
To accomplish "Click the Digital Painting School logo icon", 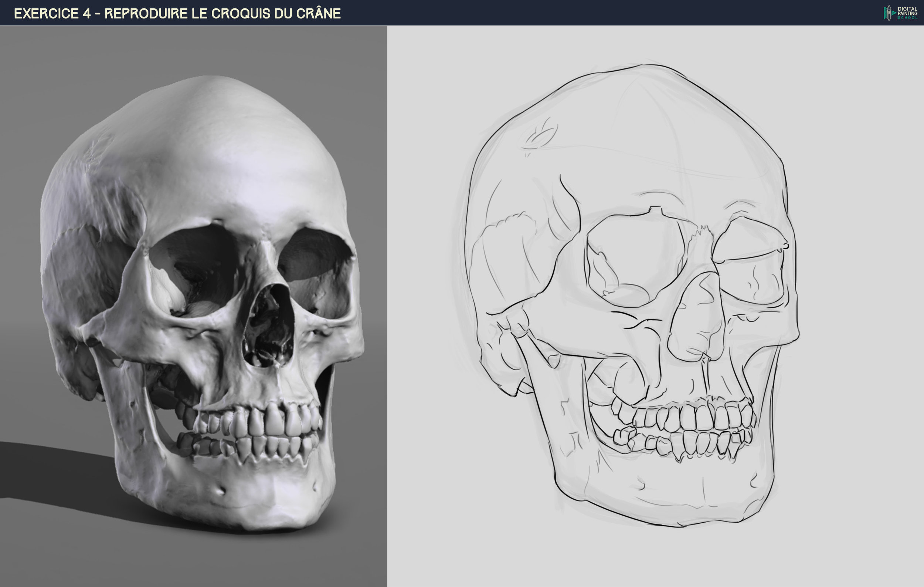I will 889,13.
